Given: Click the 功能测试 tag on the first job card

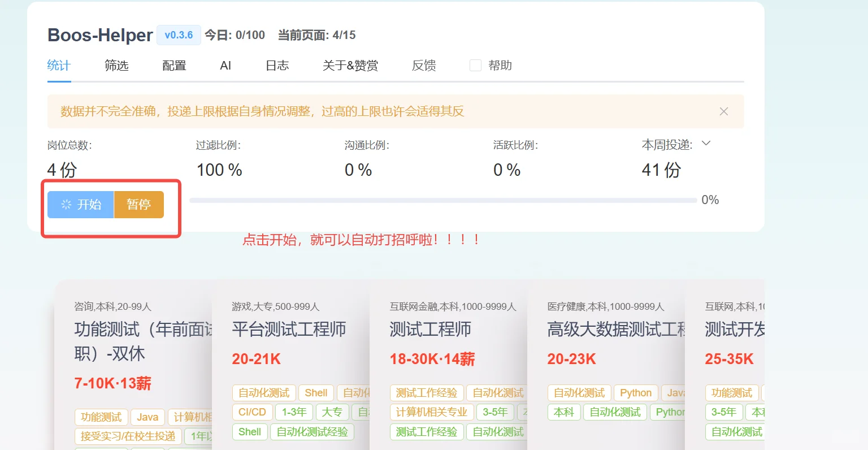Looking at the screenshot, I should (x=101, y=417).
